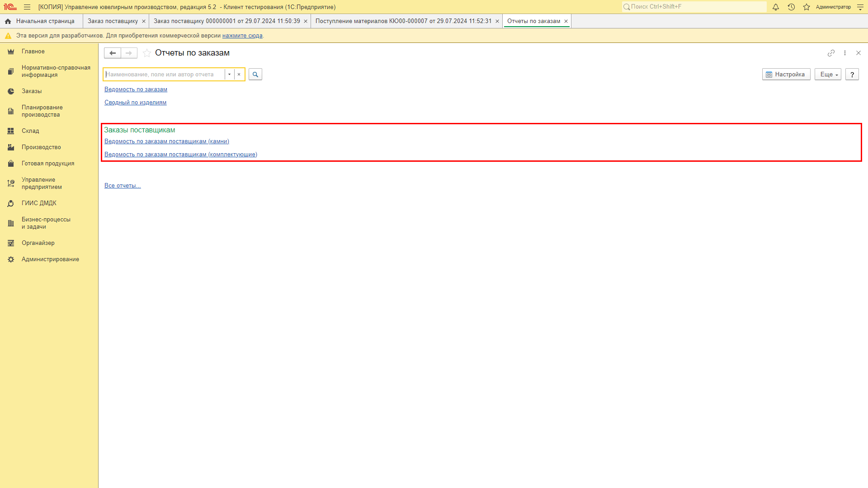Image resolution: width=868 pixels, height=488 pixels.
Task: Open Склад section
Action: (49, 131)
